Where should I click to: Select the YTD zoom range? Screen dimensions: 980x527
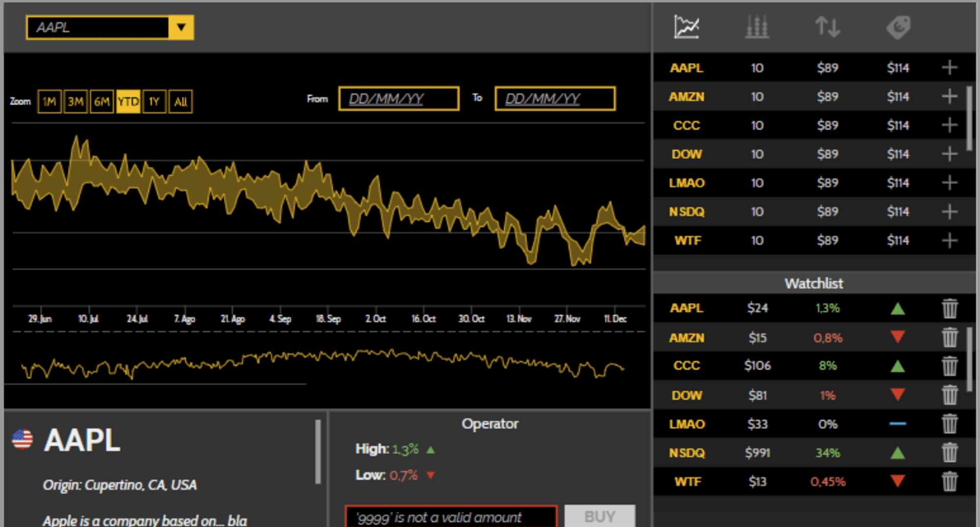(128, 101)
